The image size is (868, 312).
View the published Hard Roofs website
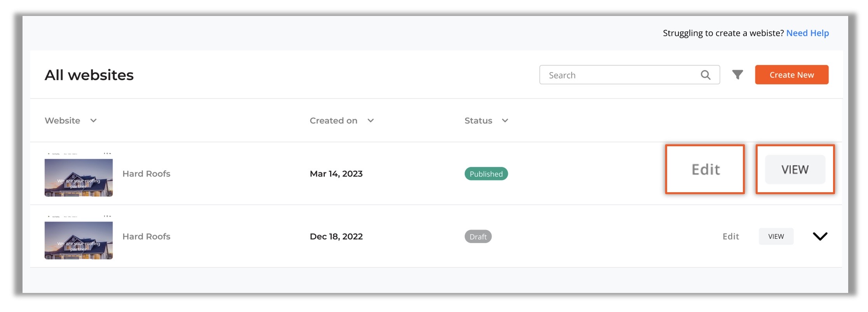795,170
